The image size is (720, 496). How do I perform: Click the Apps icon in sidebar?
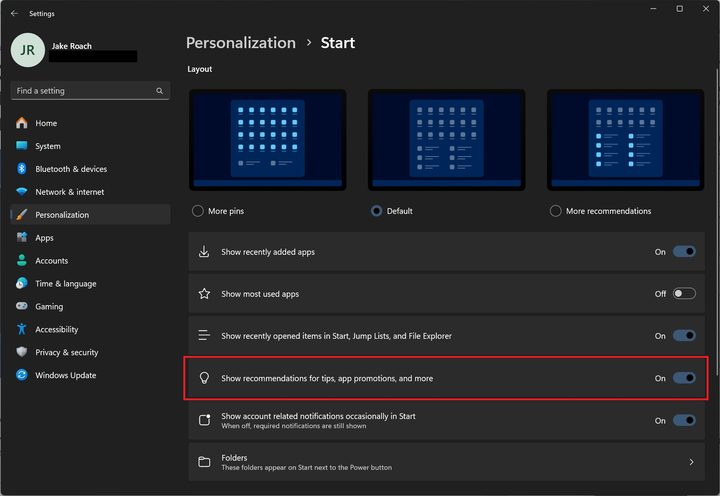click(x=22, y=237)
